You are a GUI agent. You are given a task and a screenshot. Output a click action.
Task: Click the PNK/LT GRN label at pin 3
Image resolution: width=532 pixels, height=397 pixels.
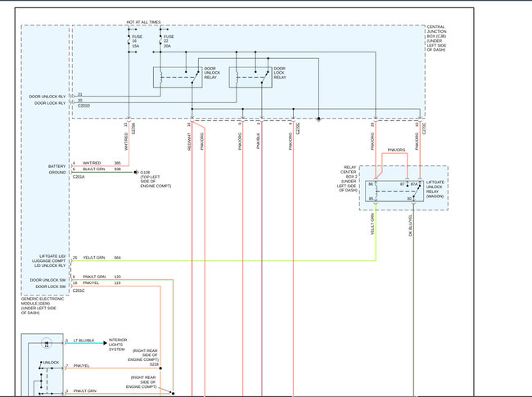pos(85,391)
